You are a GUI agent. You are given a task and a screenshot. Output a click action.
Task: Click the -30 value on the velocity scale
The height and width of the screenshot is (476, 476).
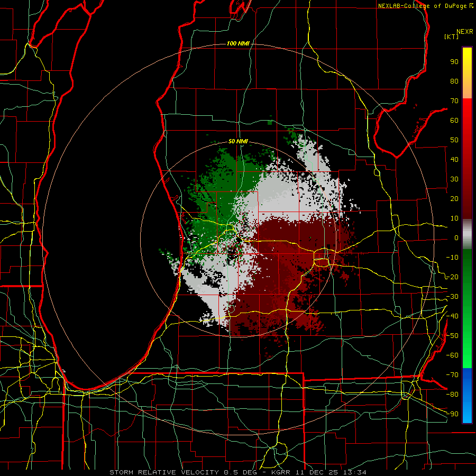pyautogui.click(x=452, y=297)
